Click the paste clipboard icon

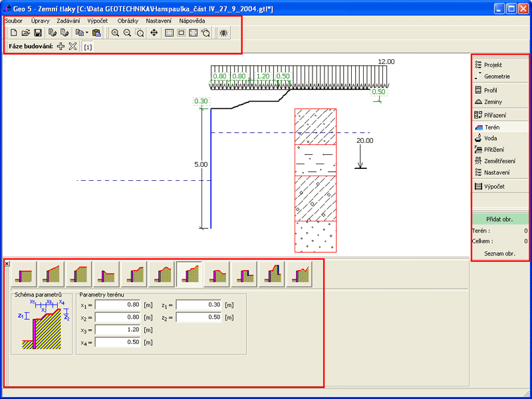[96, 33]
